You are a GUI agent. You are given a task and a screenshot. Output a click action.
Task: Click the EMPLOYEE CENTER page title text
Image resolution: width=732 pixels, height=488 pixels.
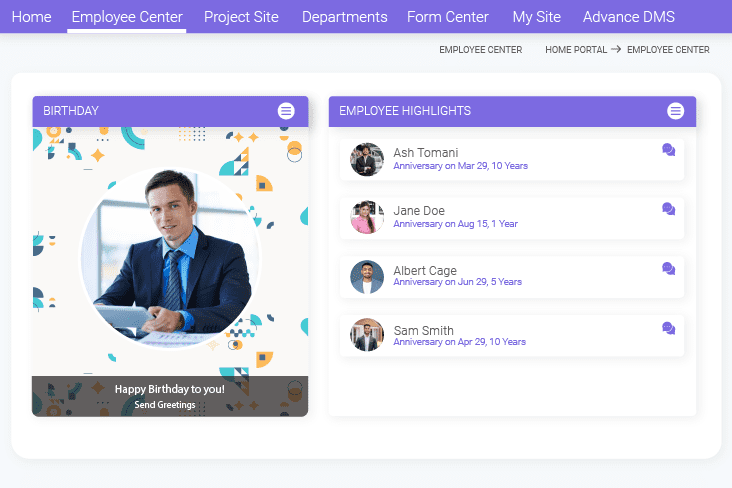(x=480, y=50)
